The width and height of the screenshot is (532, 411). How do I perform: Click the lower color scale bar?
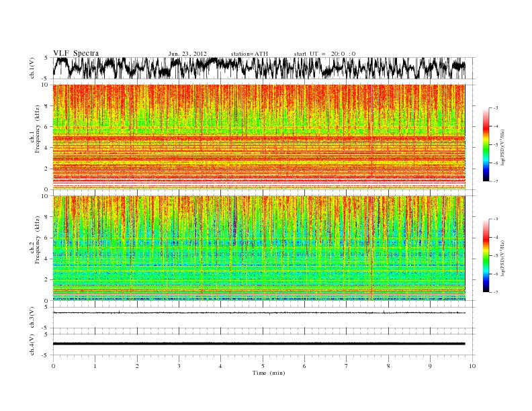tap(486, 256)
